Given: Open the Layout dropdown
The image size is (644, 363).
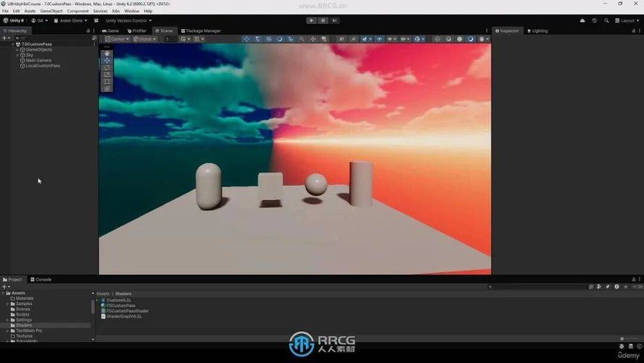Looking at the screenshot, I should [x=627, y=20].
